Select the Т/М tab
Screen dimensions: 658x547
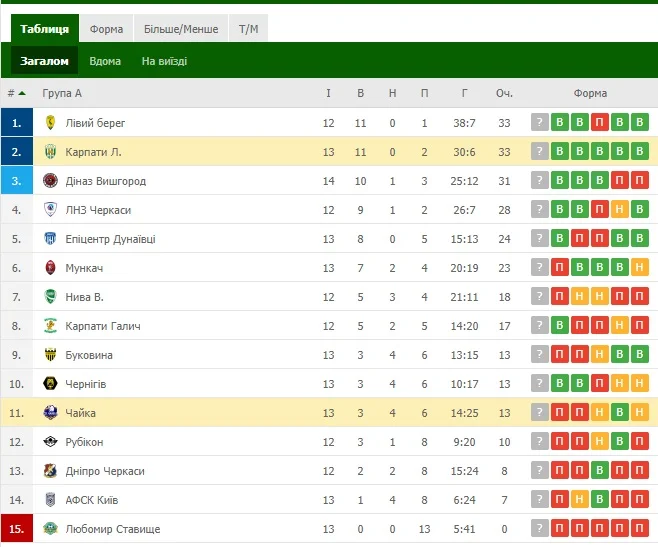(248, 29)
